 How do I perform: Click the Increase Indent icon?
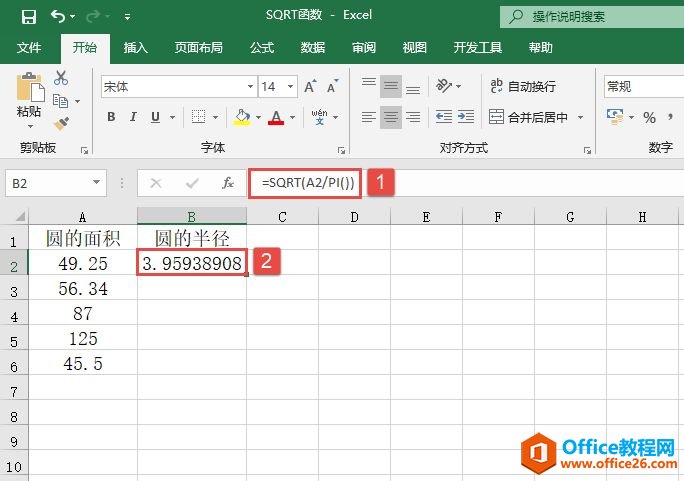[466, 116]
